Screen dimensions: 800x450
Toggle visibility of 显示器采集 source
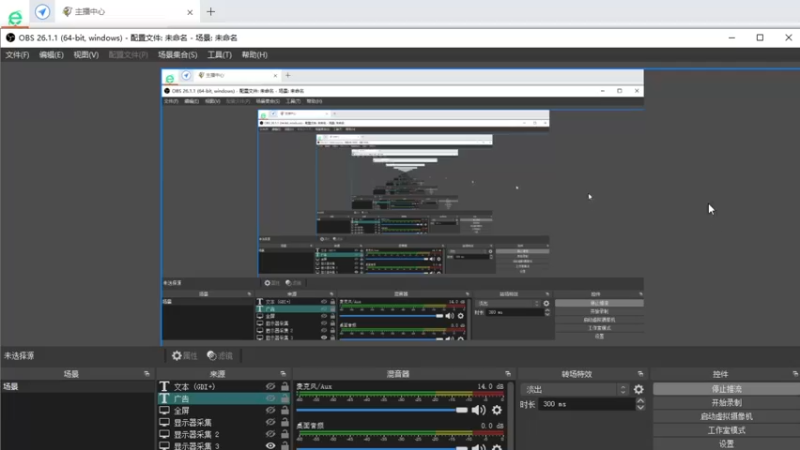click(x=270, y=422)
